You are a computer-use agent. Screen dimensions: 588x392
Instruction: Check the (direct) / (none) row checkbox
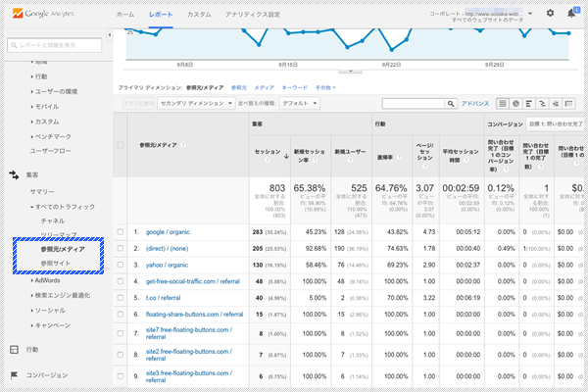click(120, 248)
